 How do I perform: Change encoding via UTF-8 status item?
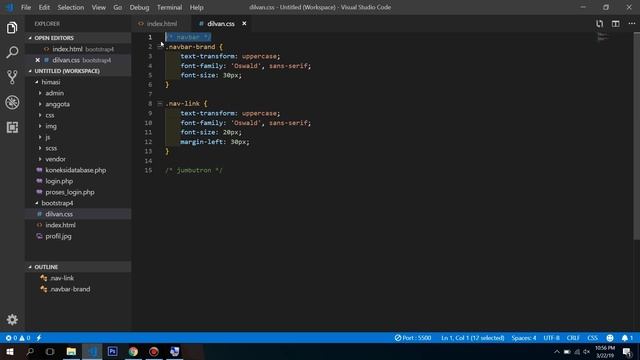551,338
